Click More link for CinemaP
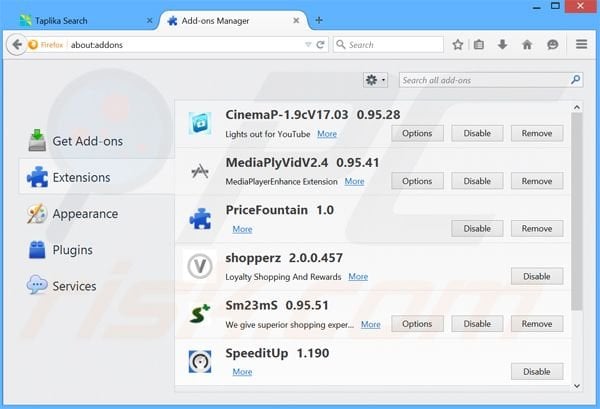The height and width of the screenshot is (409, 600). point(327,134)
